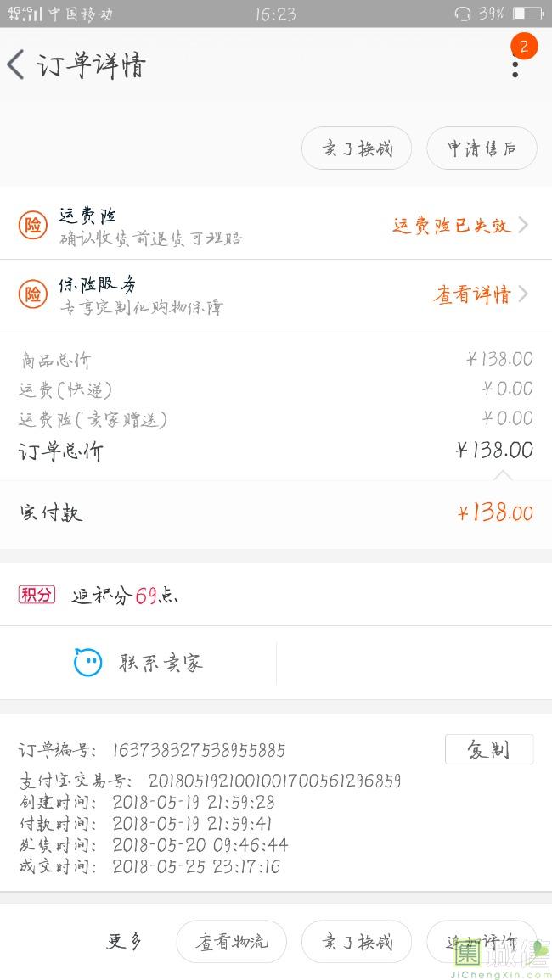The height and width of the screenshot is (980, 552).
Task: Tap the 联系卖家 contact seller text
Action: coord(161,663)
